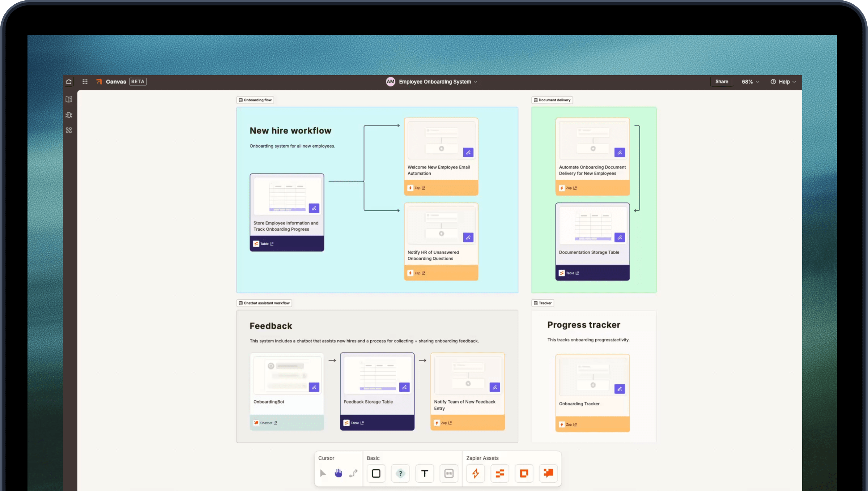Open the Home icon in top bar
Viewport: 868px width, 491px height.
69,81
